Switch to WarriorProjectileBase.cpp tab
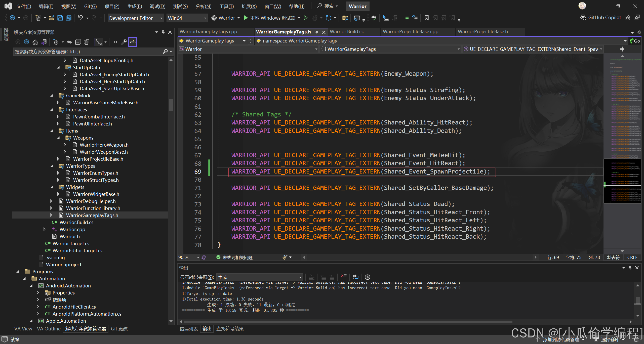The height and width of the screenshot is (344, 644). pyautogui.click(x=410, y=32)
